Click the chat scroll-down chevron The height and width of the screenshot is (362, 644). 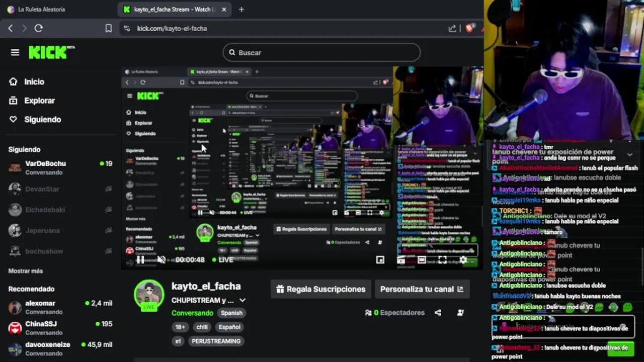[629, 154]
